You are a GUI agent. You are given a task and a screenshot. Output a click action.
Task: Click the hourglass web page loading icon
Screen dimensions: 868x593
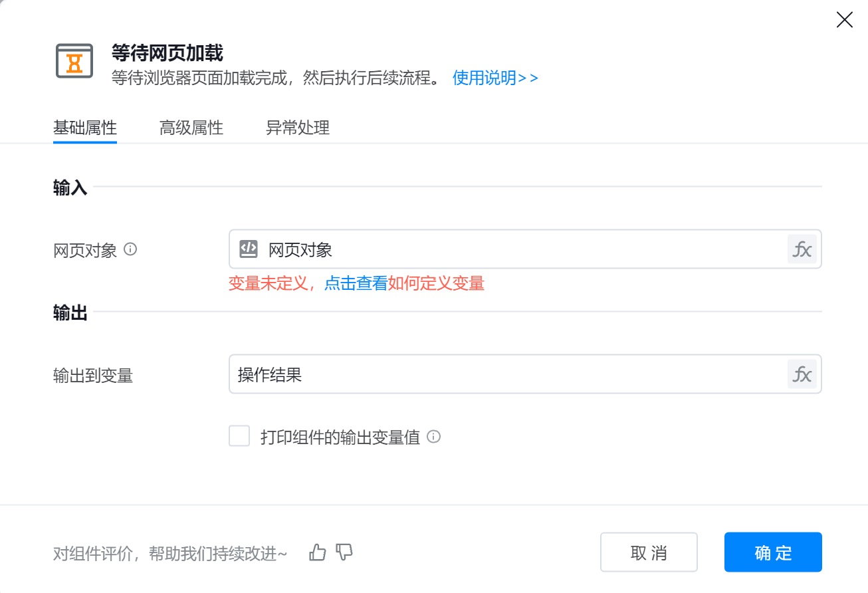coord(74,61)
